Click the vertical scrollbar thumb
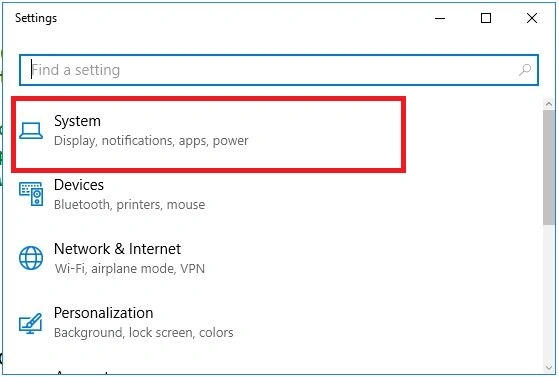Image resolution: width=559 pixels, height=377 pixels. (549, 167)
